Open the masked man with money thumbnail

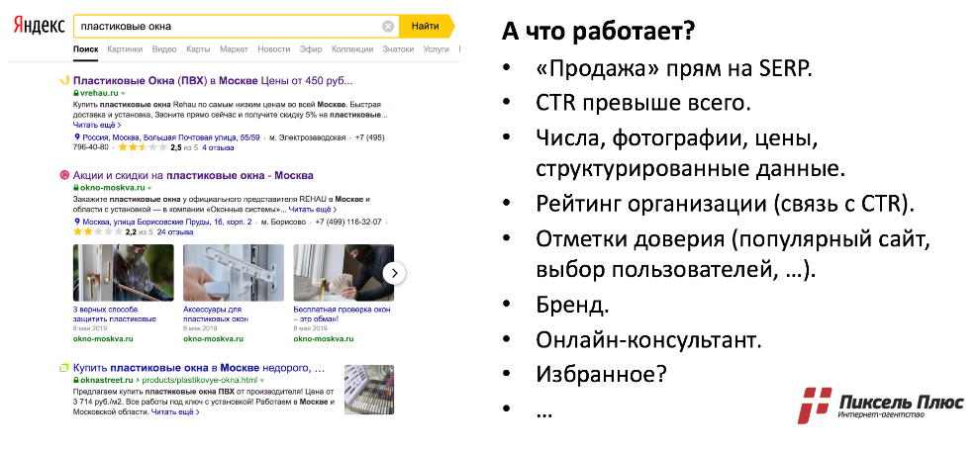(x=343, y=273)
